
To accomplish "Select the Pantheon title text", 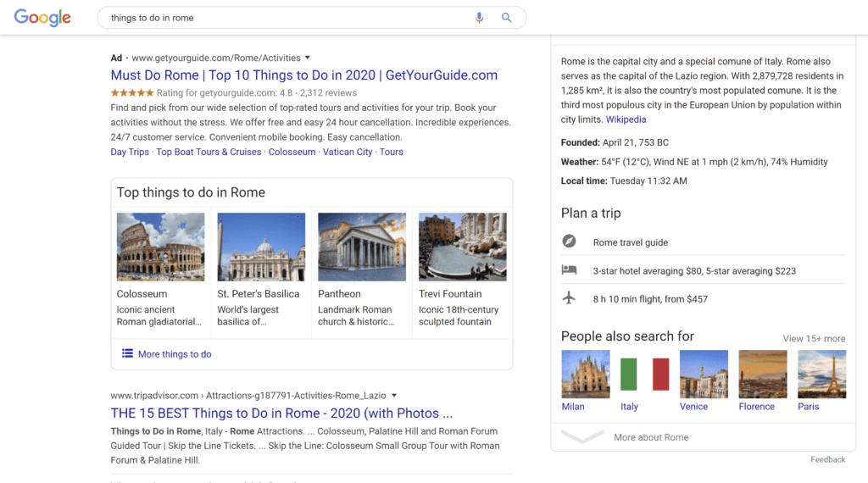I will point(339,294).
